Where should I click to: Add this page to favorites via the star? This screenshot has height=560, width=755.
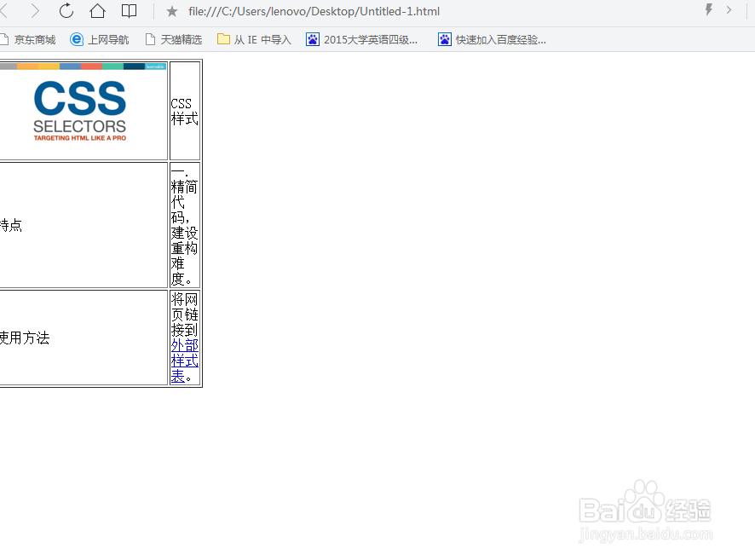(170, 11)
